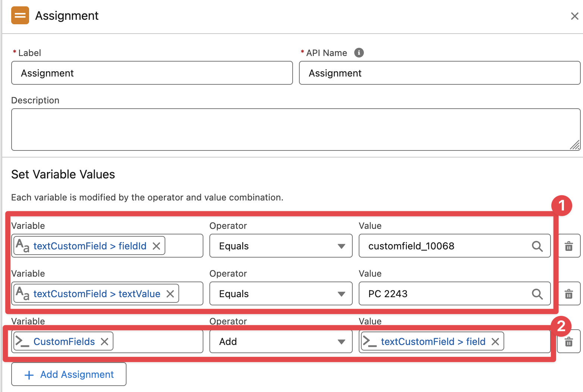The width and height of the screenshot is (583, 392).
Task: Open Operator dropdown for textValue row
Action: tap(281, 294)
